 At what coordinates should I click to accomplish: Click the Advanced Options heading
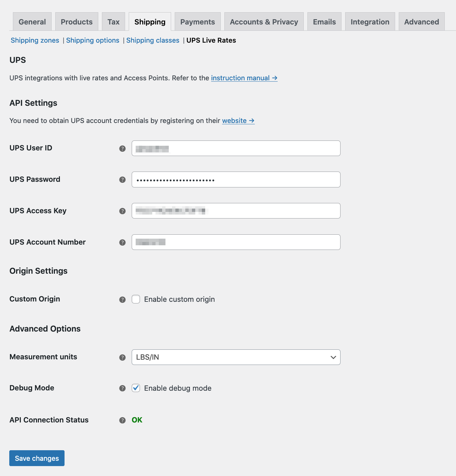[45, 329]
